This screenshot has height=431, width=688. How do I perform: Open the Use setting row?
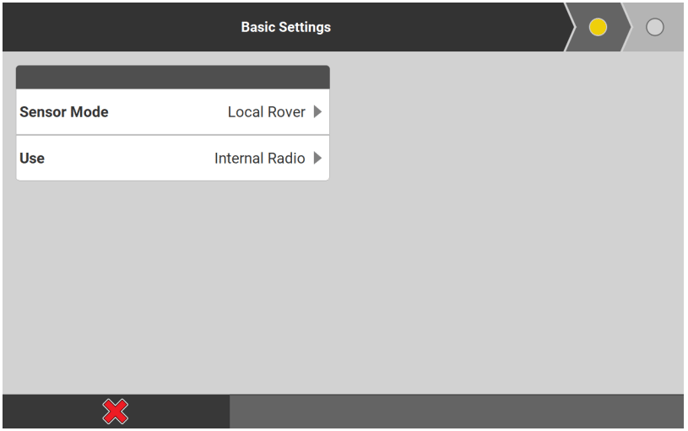click(x=172, y=158)
